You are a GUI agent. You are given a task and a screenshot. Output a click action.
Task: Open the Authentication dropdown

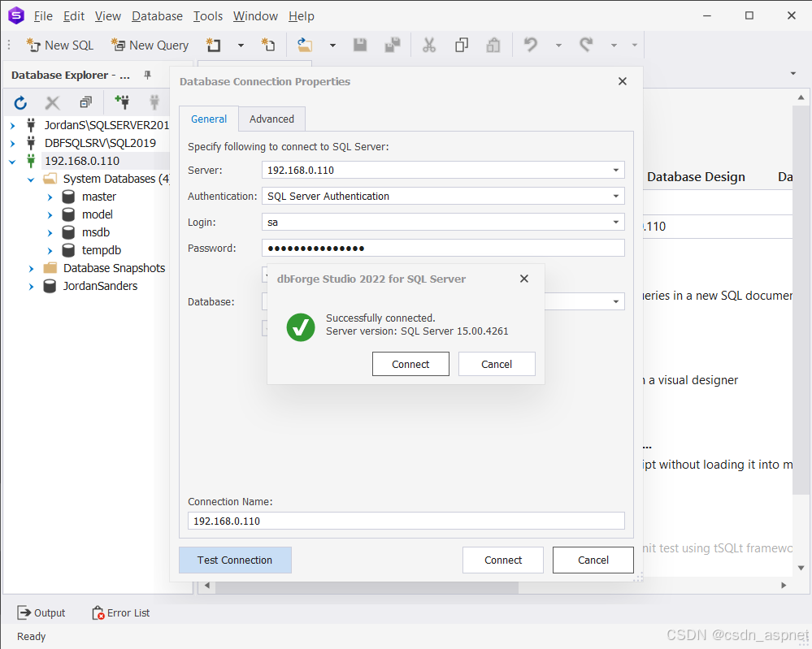pos(616,196)
